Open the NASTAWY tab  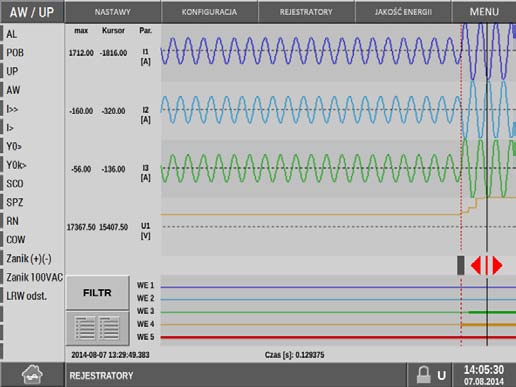113,12
